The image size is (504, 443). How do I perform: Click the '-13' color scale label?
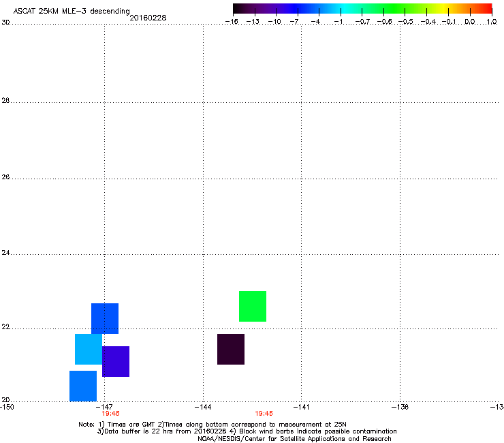pos(253,22)
